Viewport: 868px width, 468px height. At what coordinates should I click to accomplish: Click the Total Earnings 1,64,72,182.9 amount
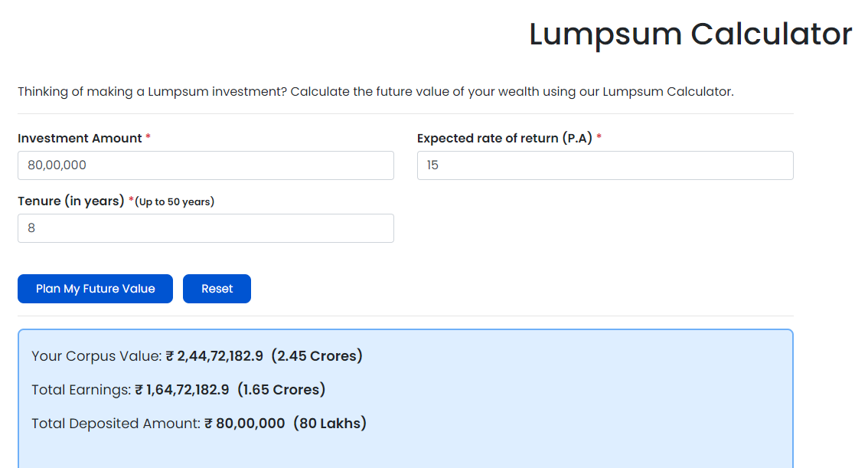pos(182,389)
